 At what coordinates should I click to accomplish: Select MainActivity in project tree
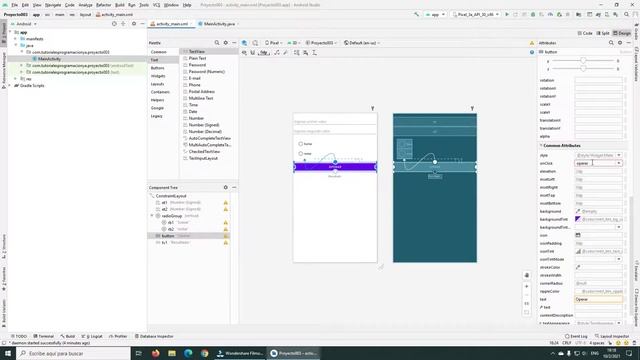49,59
